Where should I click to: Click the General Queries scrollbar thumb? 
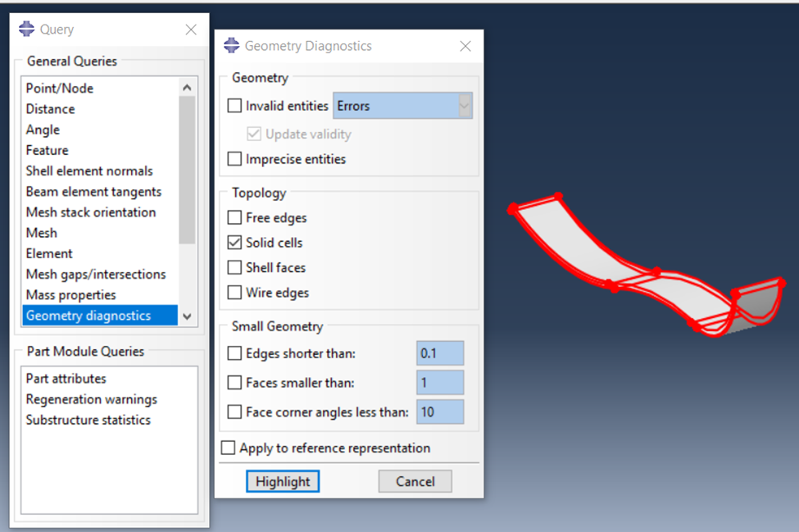click(187, 171)
